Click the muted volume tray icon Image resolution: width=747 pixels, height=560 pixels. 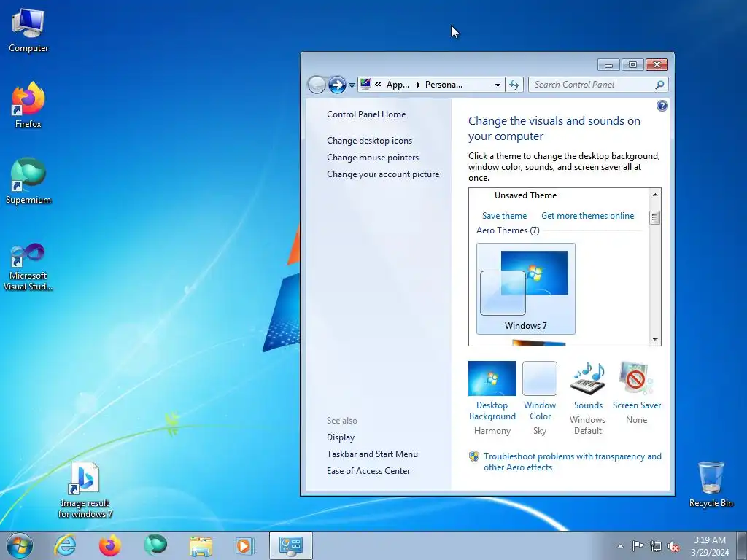pos(673,546)
